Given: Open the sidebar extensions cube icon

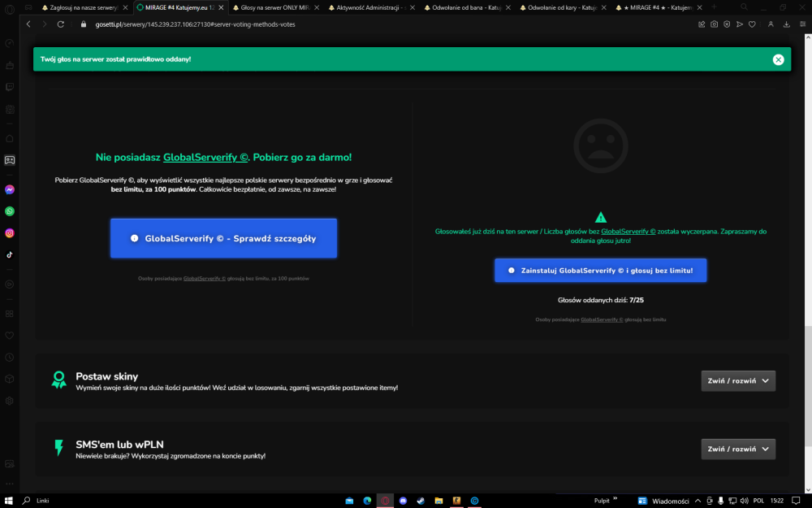Looking at the screenshot, I should click(9, 379).
